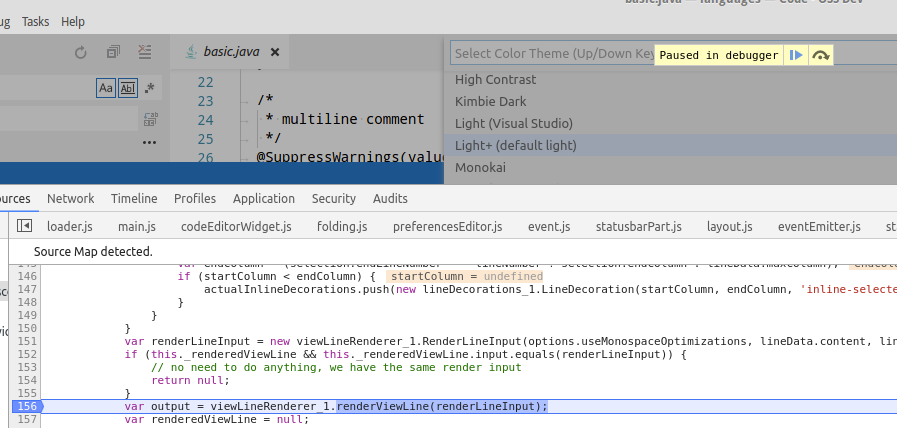Image resolution: width=897 pixels, height=428 pixels.
Task: Click the replace all icon
Action: coord(150,119)
